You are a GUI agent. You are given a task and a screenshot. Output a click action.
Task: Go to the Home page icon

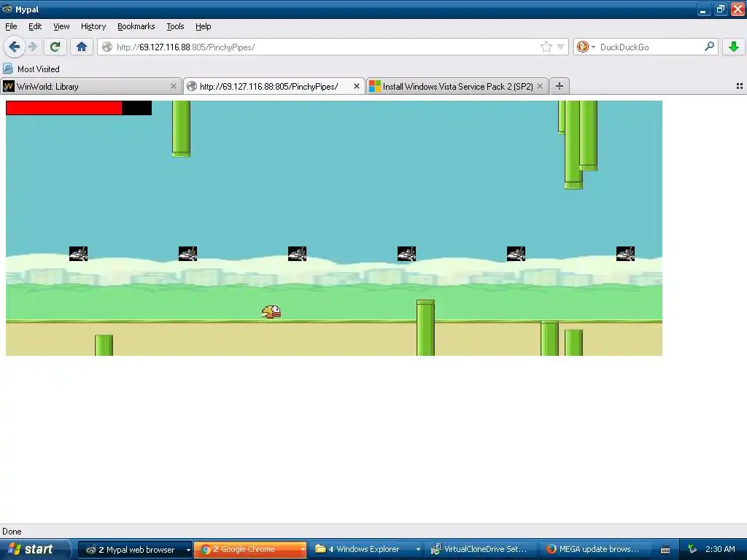[x=82, y=47]
